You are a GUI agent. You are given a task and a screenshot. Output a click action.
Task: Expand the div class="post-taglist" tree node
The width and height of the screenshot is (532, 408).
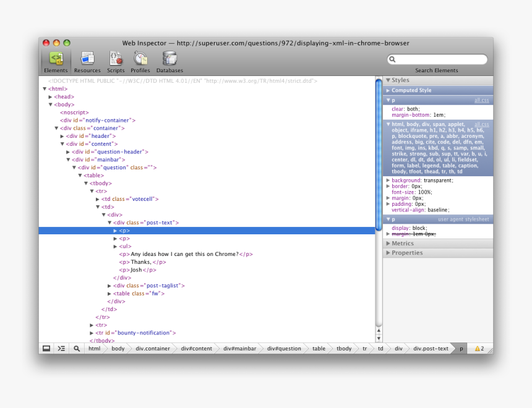(109, 285)
